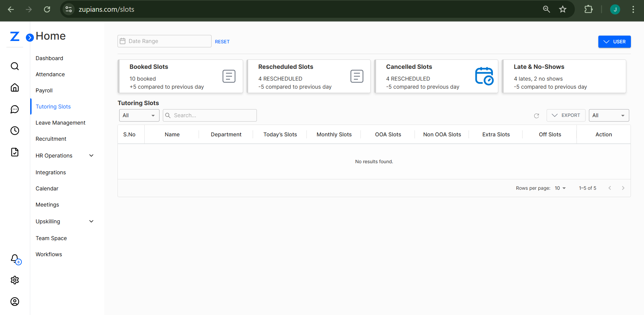Click the RESET link
644x315 pixels.
click(x=222, y=42)
